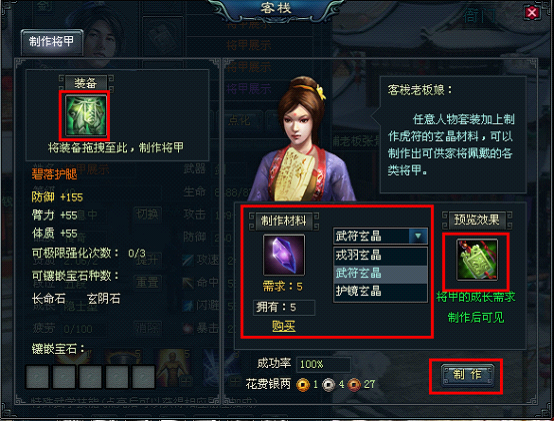Pick the highlighted 武符玄晶 list option
Screen dimensions: 554x421
[380, 273]
